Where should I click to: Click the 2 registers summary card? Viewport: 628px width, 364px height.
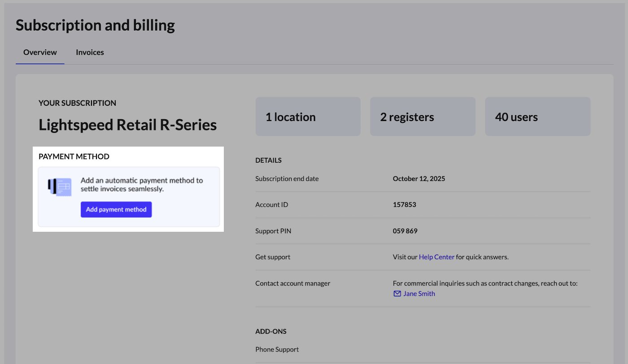pos(422,117)
